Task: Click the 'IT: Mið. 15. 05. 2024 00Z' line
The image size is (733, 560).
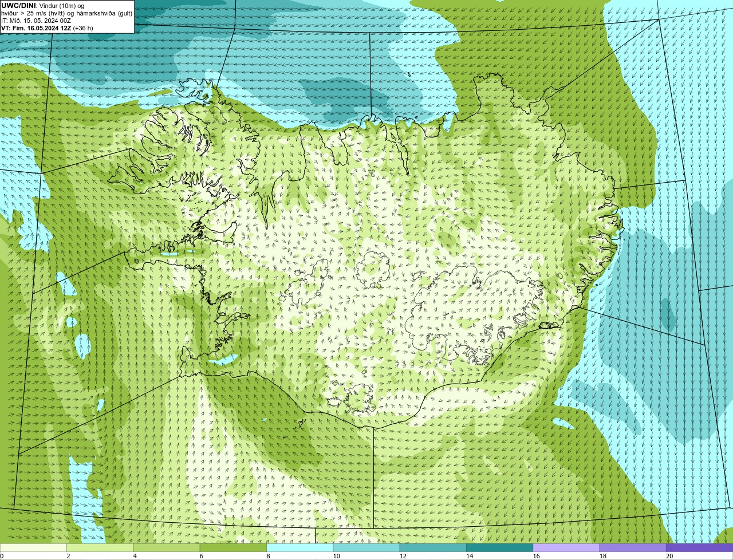Action: coord(36,21)
